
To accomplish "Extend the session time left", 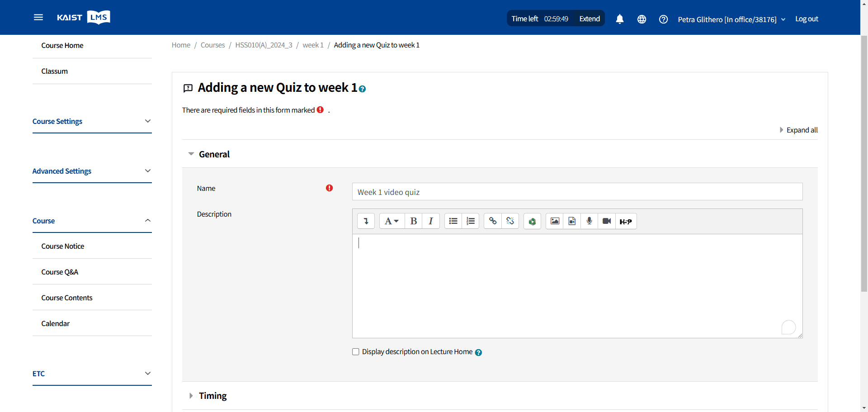I will pos(590,19).
